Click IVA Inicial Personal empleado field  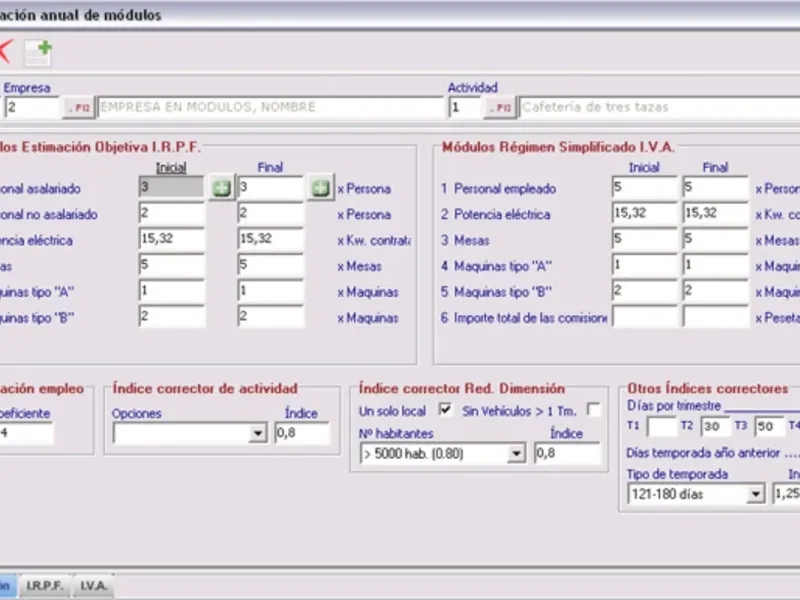click(x=644, y=187)
